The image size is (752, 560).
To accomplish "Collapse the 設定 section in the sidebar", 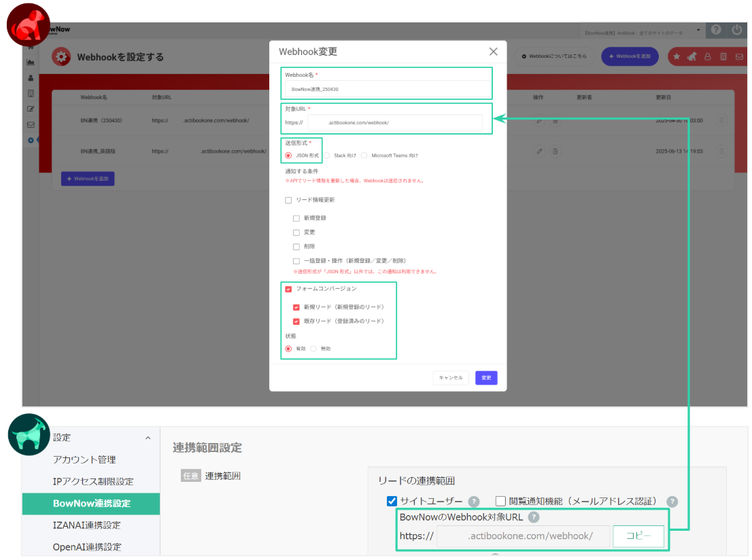I will coord(148,438).
